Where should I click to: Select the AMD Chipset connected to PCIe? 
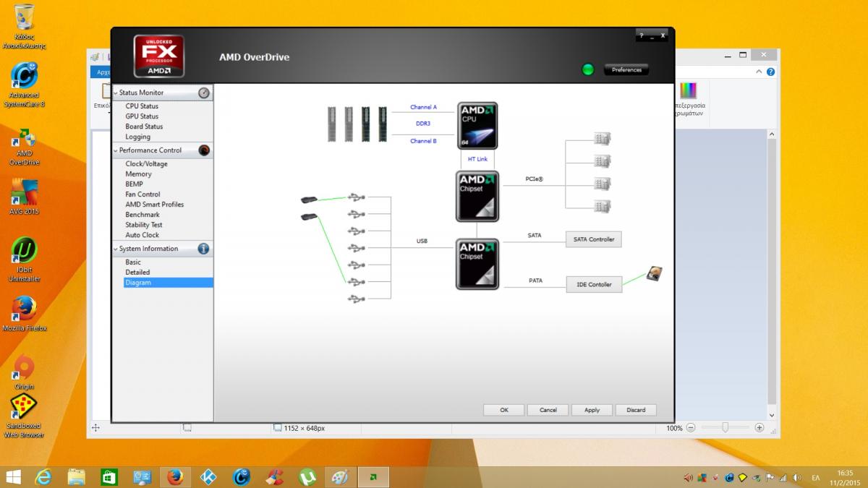[x=477, y=196]
